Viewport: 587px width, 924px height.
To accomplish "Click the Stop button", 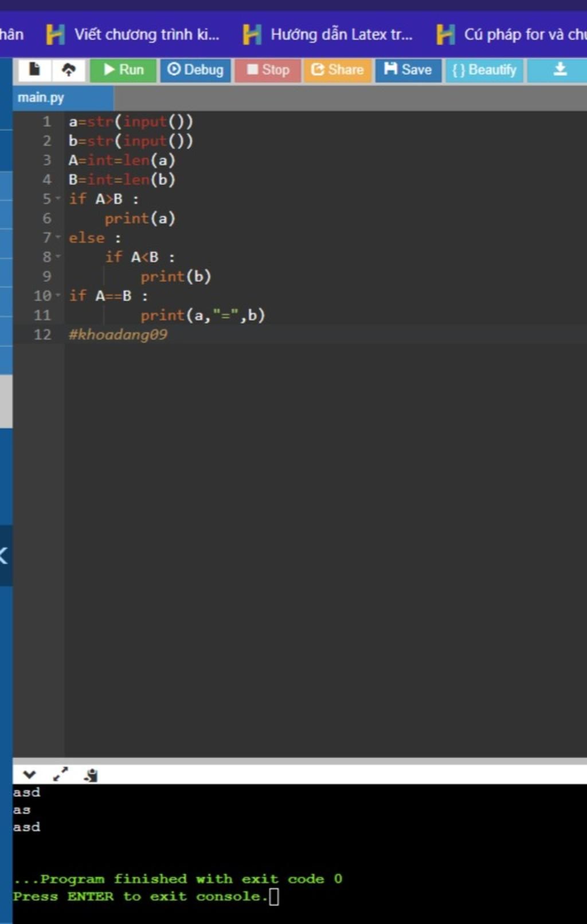I will (x=268, y=70).
